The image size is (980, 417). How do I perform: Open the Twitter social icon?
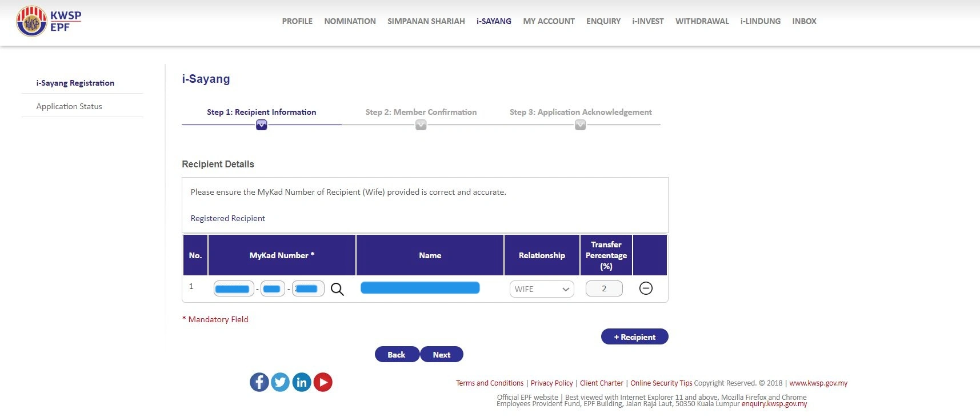point(281,382)
